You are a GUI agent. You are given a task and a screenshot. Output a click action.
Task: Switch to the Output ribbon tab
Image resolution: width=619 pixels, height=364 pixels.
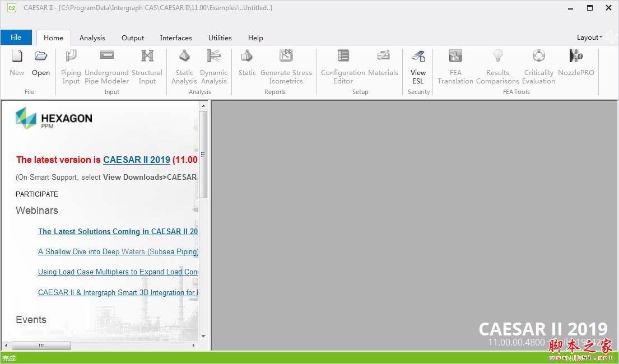(x=133, y=38)
